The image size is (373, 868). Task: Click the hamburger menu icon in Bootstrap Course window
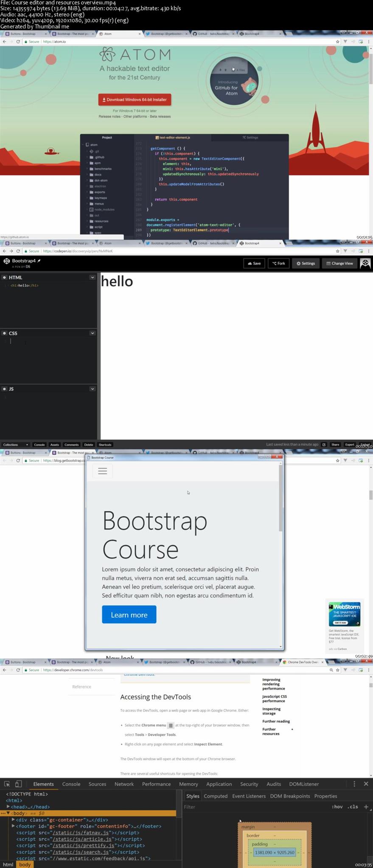click(x=102, y=471)
